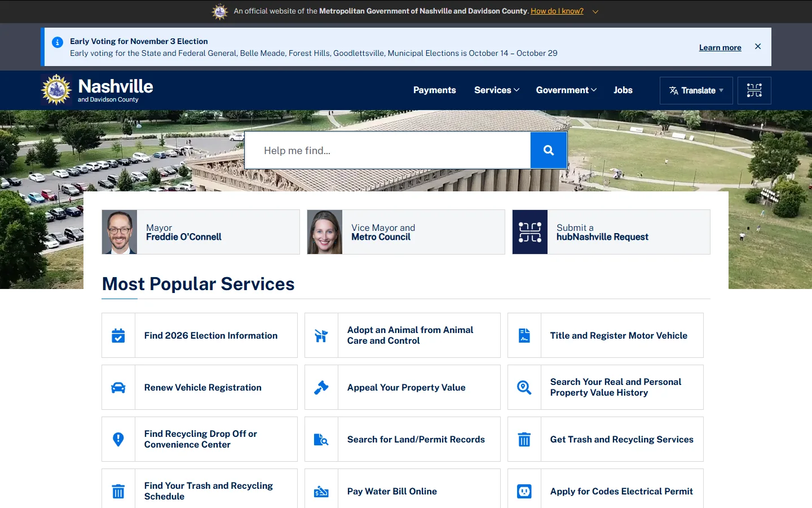This screenshot has width=812, height=508.
Task: Click the calendar icon for Election Information
Action: click(x=118, y=335)
